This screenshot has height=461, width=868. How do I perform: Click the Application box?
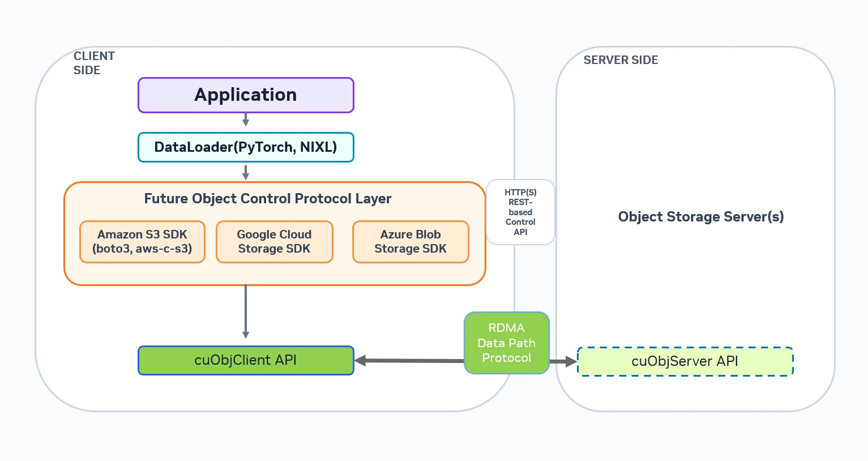(246, 95)
